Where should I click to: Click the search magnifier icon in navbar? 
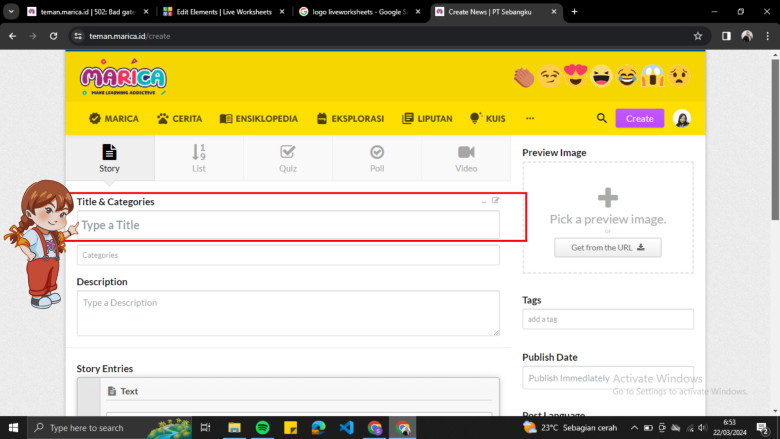pos(602,118)
